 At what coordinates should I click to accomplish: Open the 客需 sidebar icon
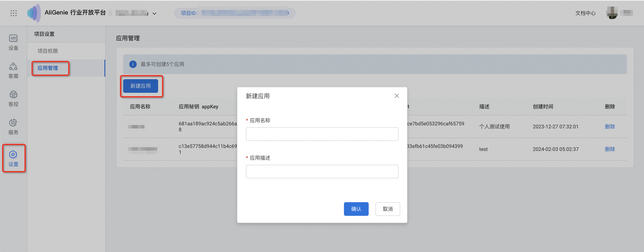tap(13, 70)
